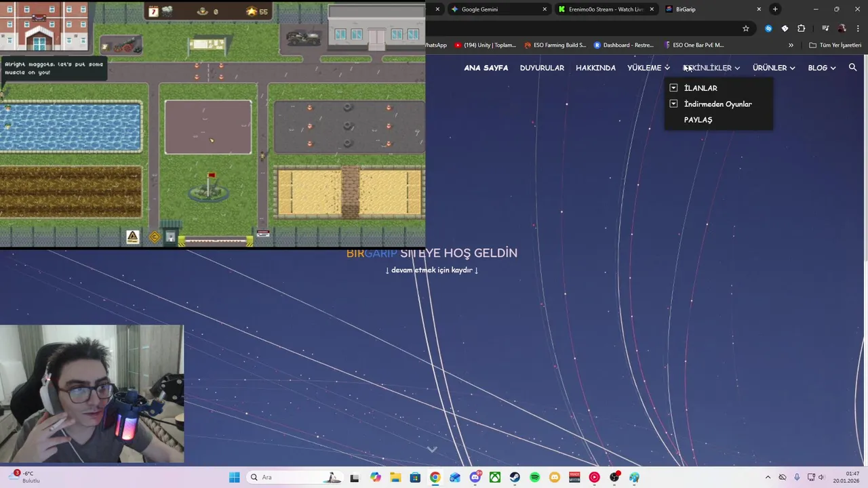This screenshot has height=488, width=868.
Task: Toggle the checkbox beside İLANLAR
Action: 673,87
